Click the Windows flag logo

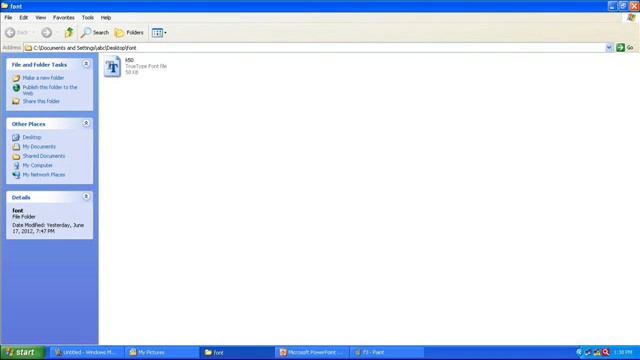[631, 18]
